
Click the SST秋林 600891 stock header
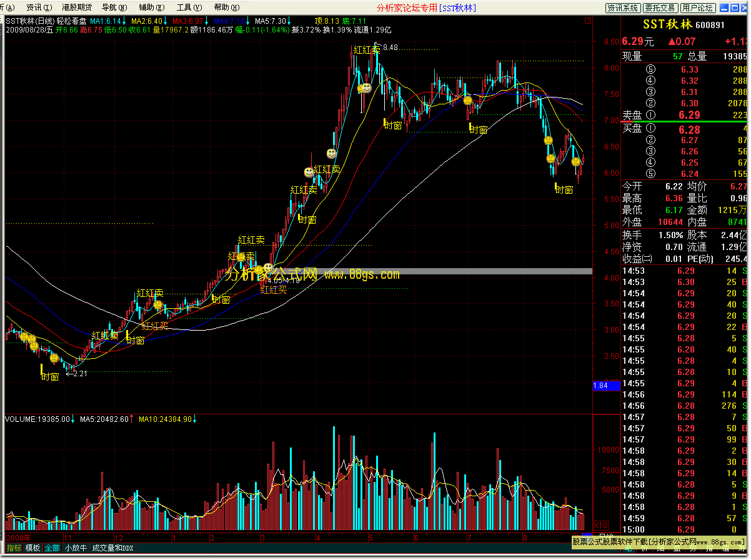[684, 25]
